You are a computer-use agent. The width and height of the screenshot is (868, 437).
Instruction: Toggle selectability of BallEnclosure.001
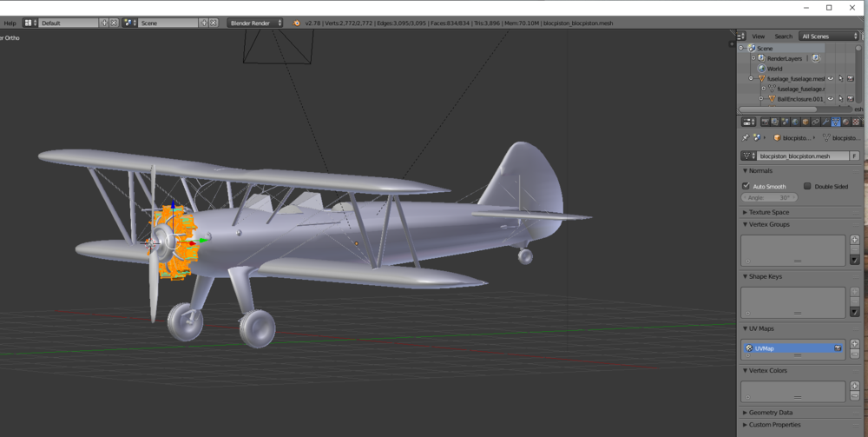[840, 98]
